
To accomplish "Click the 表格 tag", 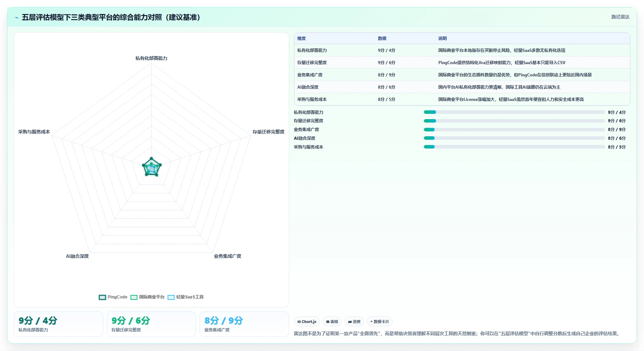I will (x=332, y=322).
